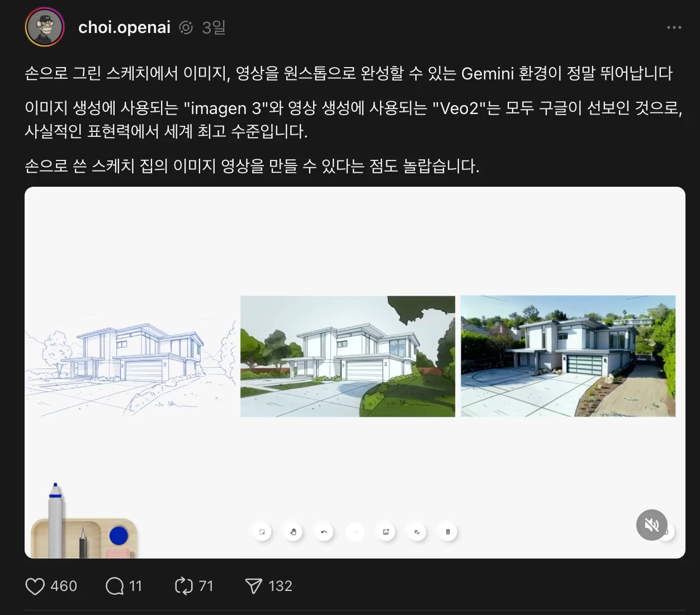
Task: Repost using the repost arrows icon
Action: click(183, 586)
